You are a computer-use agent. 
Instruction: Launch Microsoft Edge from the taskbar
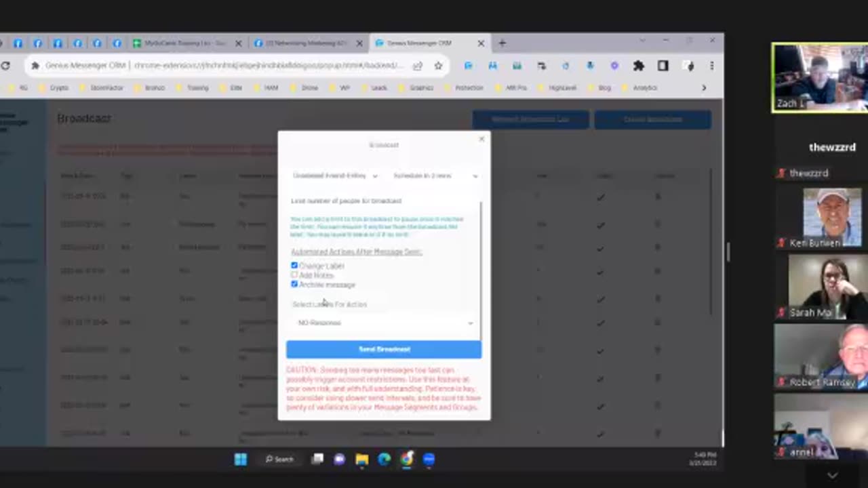[384, 460]
